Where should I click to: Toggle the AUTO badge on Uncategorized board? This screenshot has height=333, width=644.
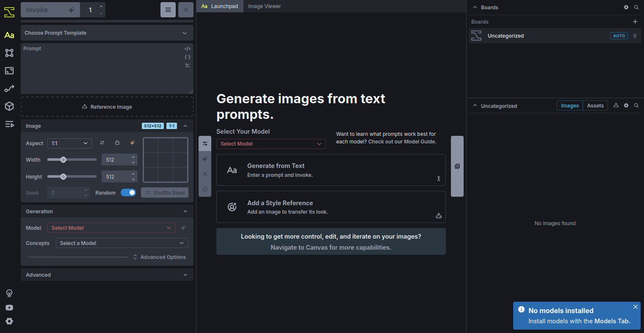(x=619, y=36)
